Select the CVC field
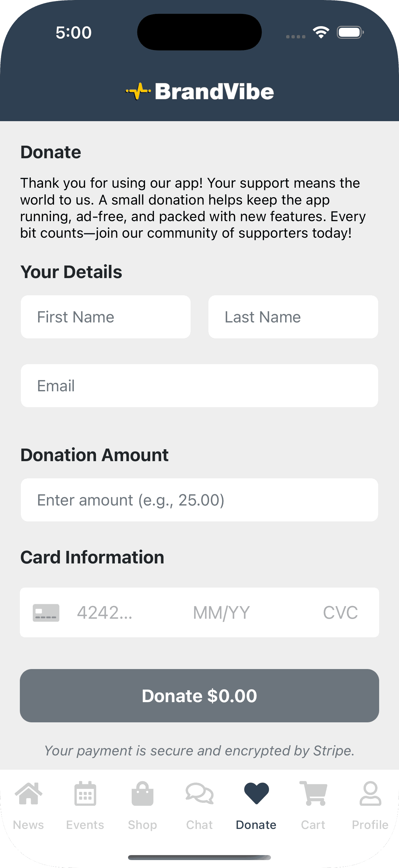Screen dimensions: 399x868 tap(340, 612)
